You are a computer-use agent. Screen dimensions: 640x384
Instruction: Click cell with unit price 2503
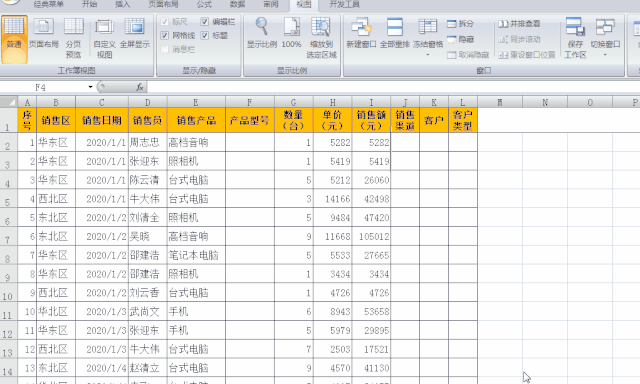coord(333,349)
